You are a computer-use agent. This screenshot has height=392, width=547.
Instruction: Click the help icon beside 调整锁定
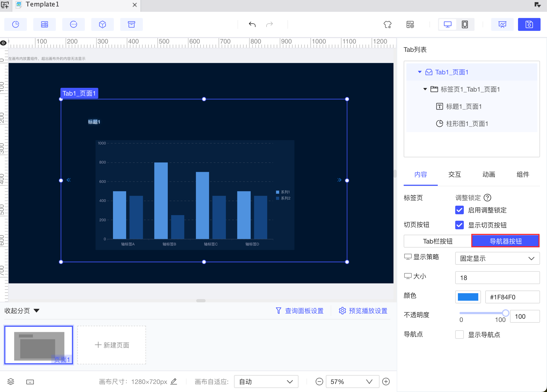(487, 198)
